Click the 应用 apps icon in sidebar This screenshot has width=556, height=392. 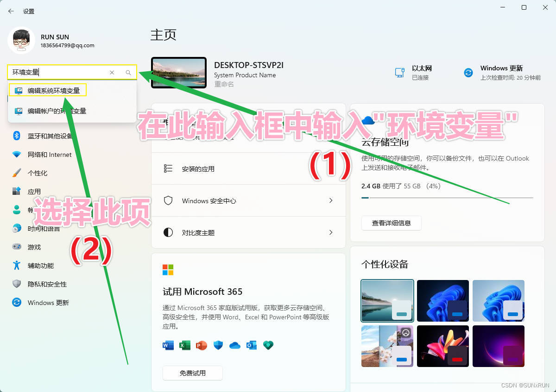tap(17, 192)
